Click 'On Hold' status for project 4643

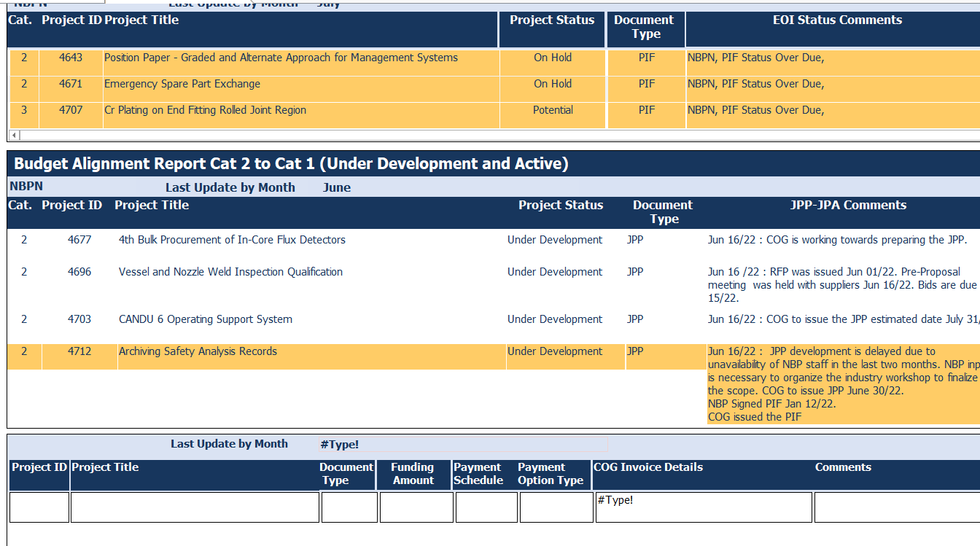click(x=553, y=58)
